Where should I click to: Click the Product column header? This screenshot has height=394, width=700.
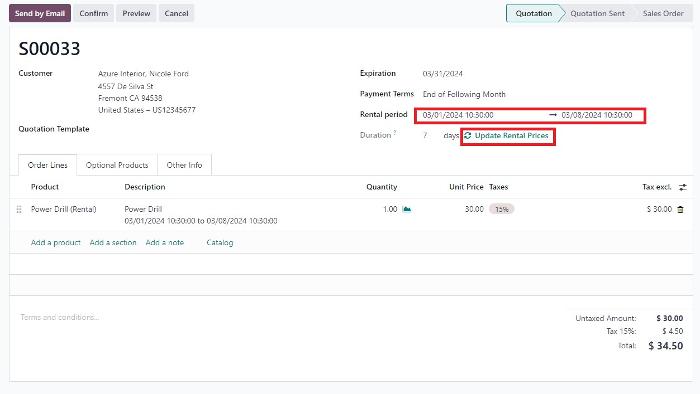(x=45, y=187)
